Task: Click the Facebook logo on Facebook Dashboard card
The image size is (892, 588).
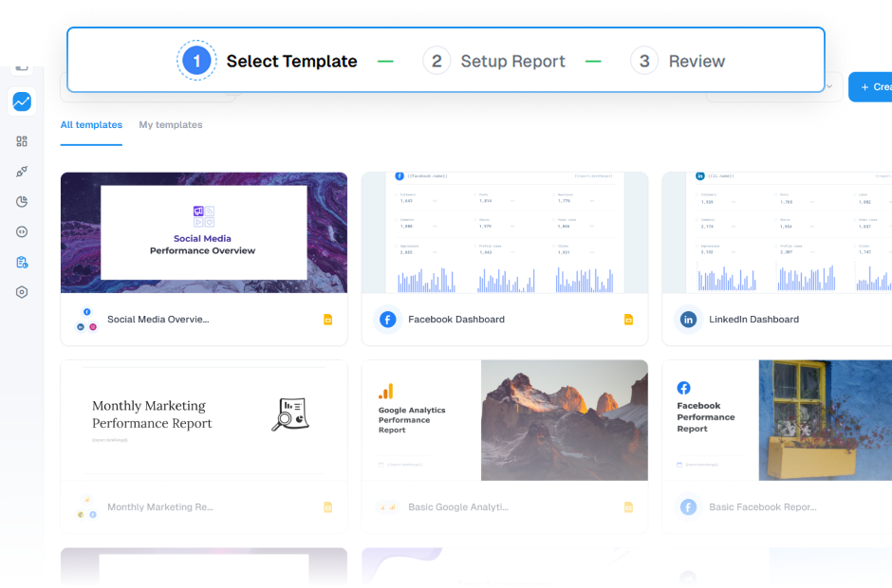Action: (387, 320)
